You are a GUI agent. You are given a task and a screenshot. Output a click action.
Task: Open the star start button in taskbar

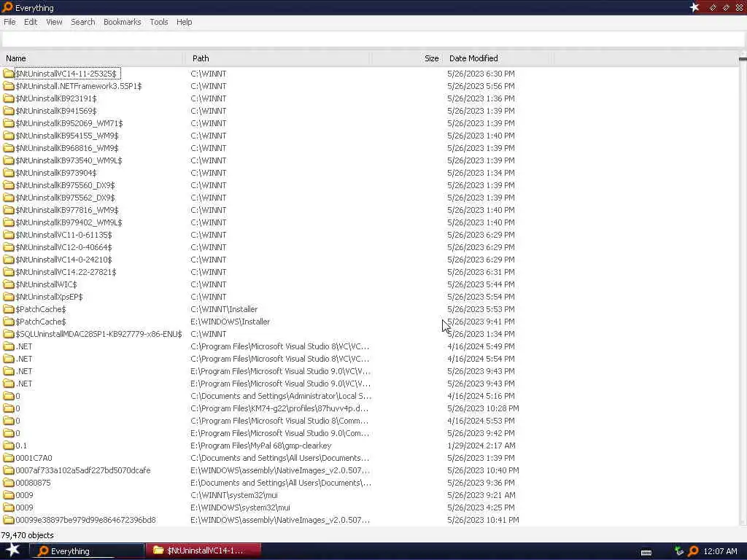(x=12, y=550)
